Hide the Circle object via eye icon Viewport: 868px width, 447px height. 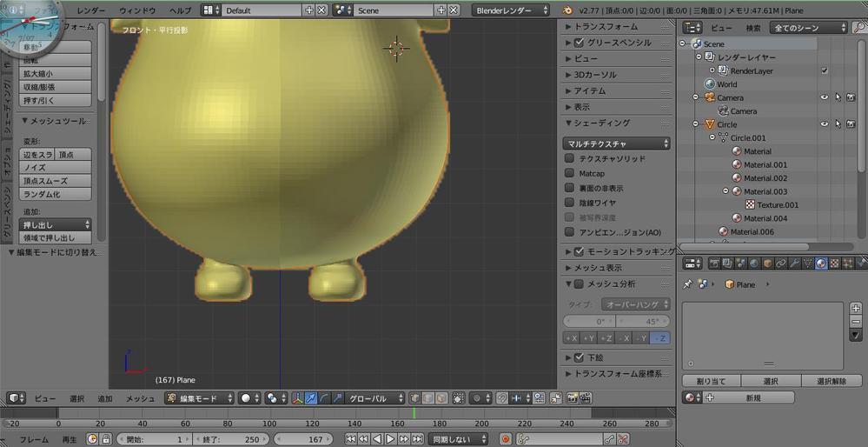point(825,124)
